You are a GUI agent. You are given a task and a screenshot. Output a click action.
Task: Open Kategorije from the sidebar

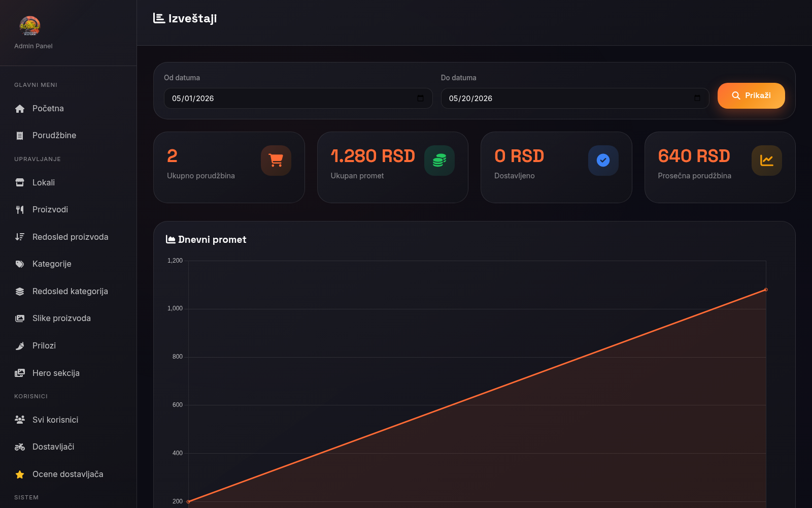68,264
